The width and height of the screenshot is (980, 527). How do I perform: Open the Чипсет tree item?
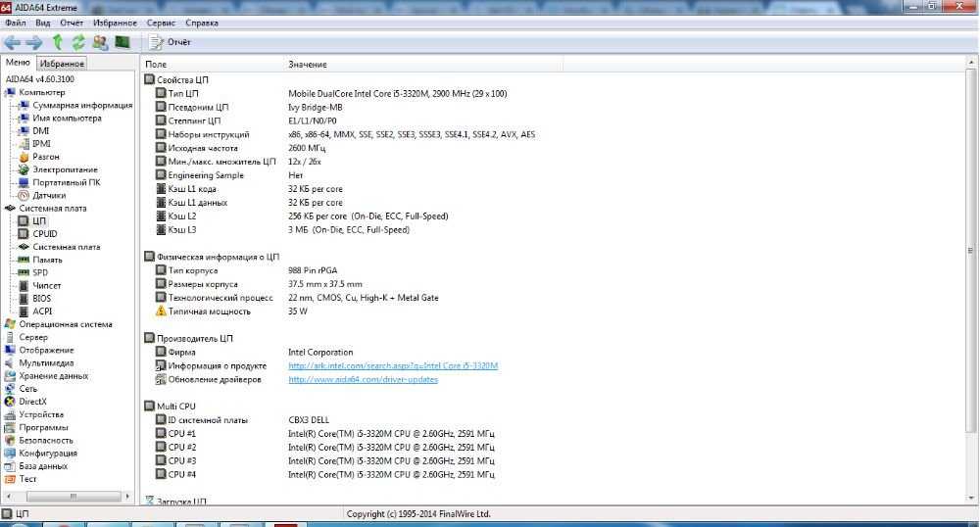(47, 285)
